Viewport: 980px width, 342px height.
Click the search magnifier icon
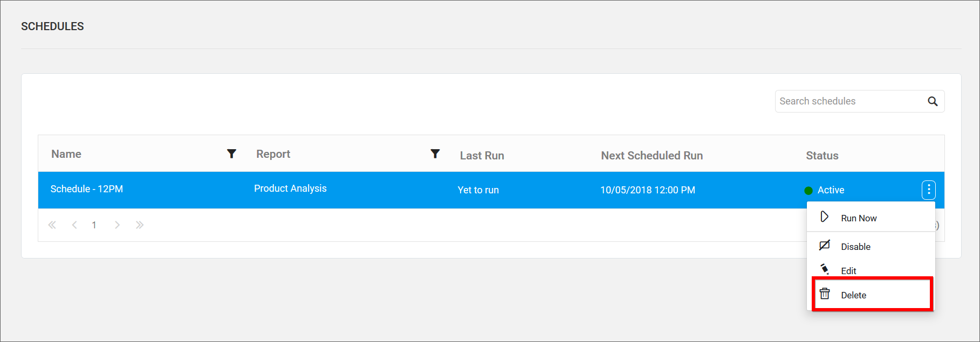coord(933,101)
